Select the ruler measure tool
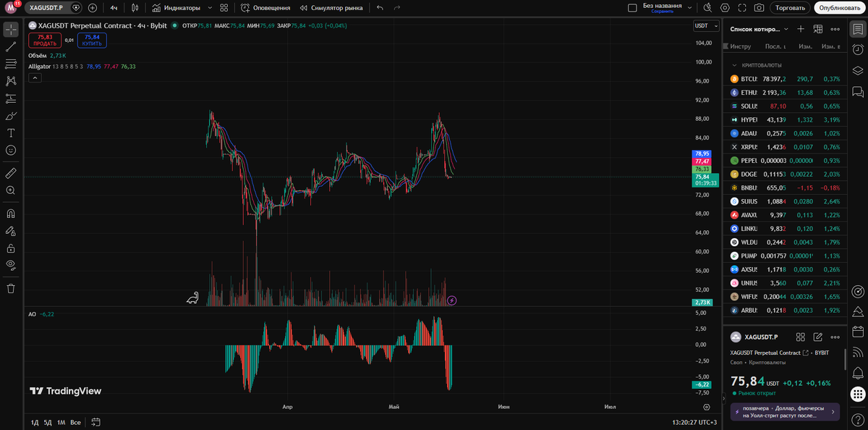 point(11,173)
